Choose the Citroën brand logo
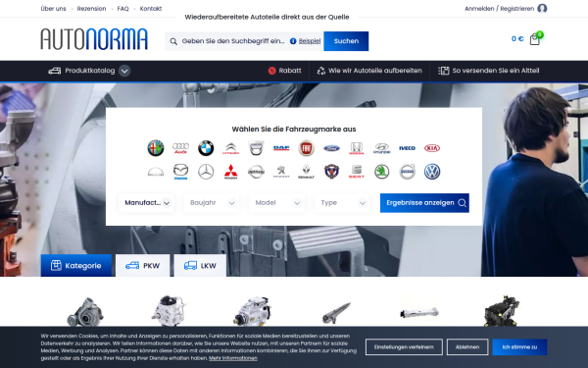 pyautogui.click(x=231, y=148)
